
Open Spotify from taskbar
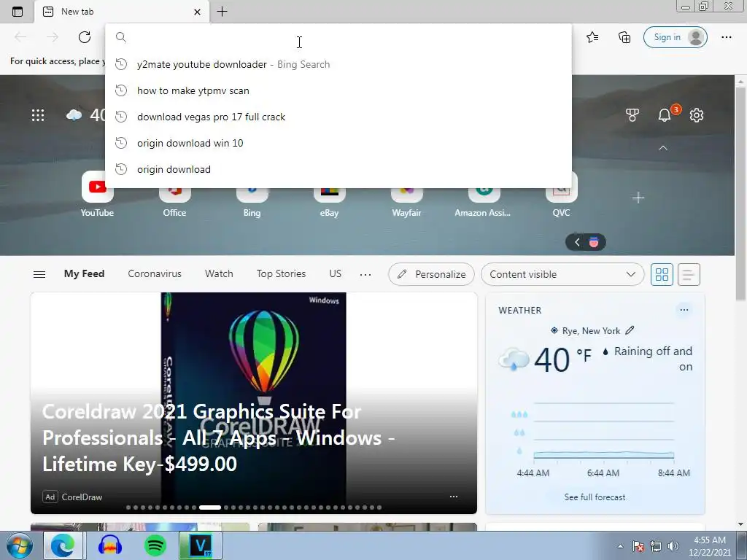pos(155,545)
